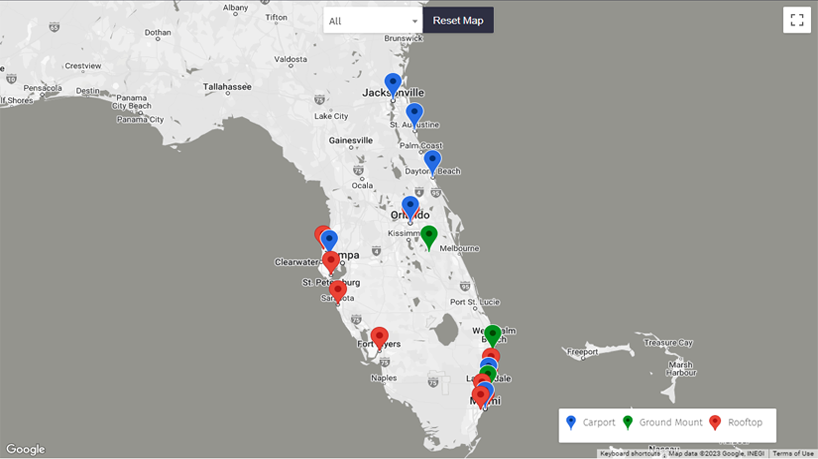The image size is (818, 459).
Task: Click the Tallahassee city label
Action: point(227,87)
